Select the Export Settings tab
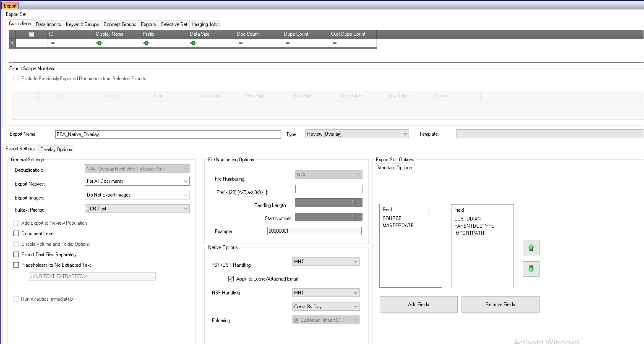Image resolution: width=644 pixels, height=344 pixels. 21,149
